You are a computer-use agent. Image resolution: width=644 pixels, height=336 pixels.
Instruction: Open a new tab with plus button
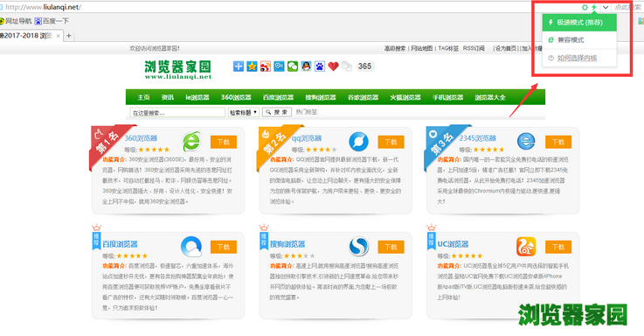(69, 36)
